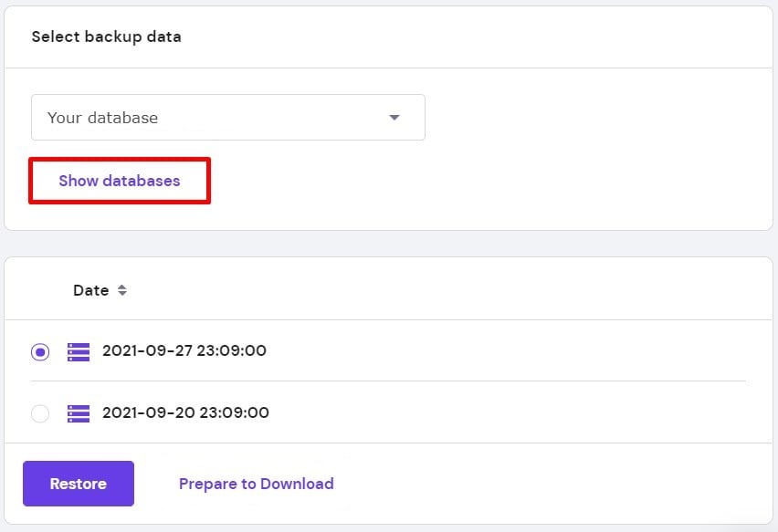778x532 pixels.
Task: Choose the earlier backup via its radio button
Action: (x=40, y=413)
